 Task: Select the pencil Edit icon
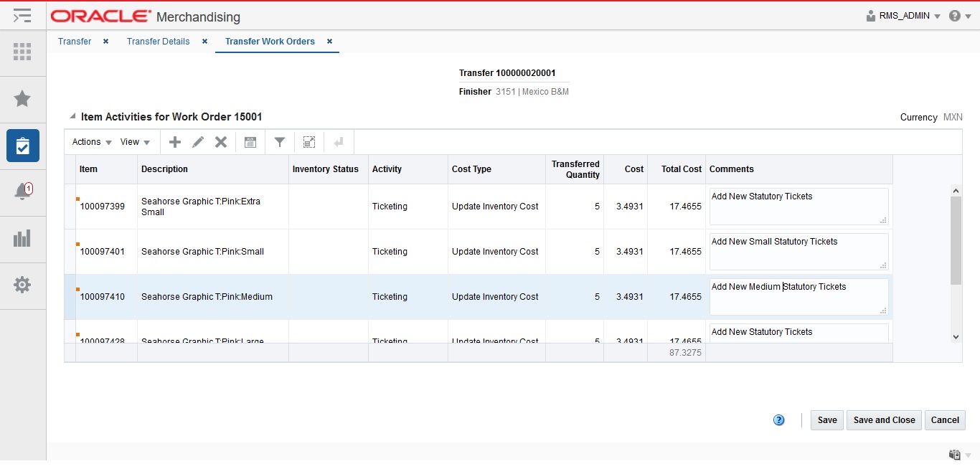197,141
